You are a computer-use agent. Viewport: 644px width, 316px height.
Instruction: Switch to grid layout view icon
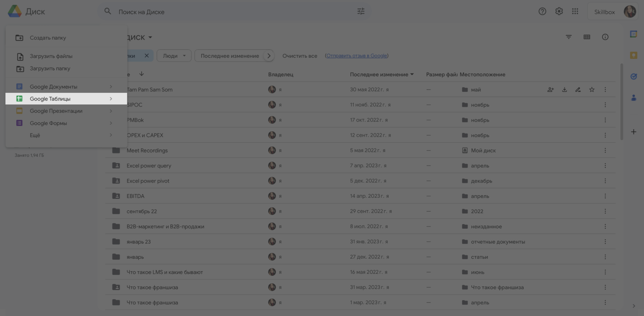[x=587, y=37]
